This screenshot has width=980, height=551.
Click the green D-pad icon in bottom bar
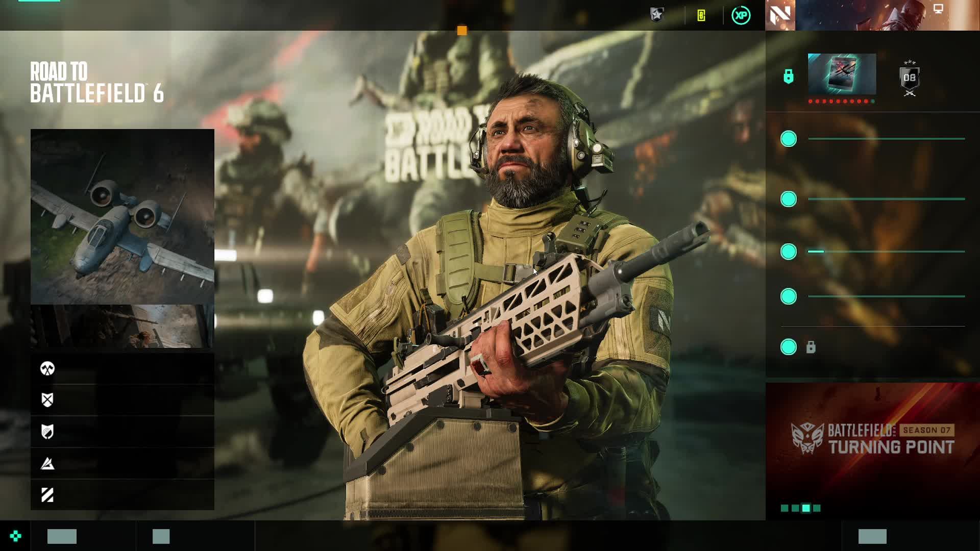[15, 536]
